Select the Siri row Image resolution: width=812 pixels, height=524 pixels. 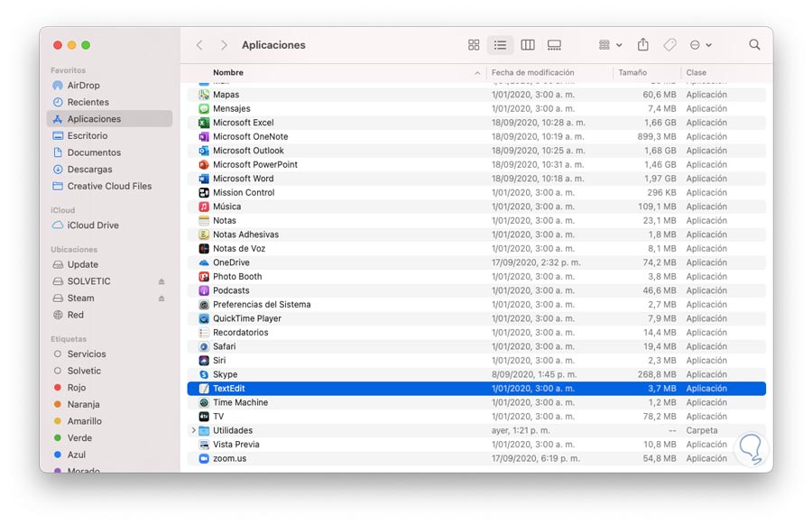tap(476, 361)
